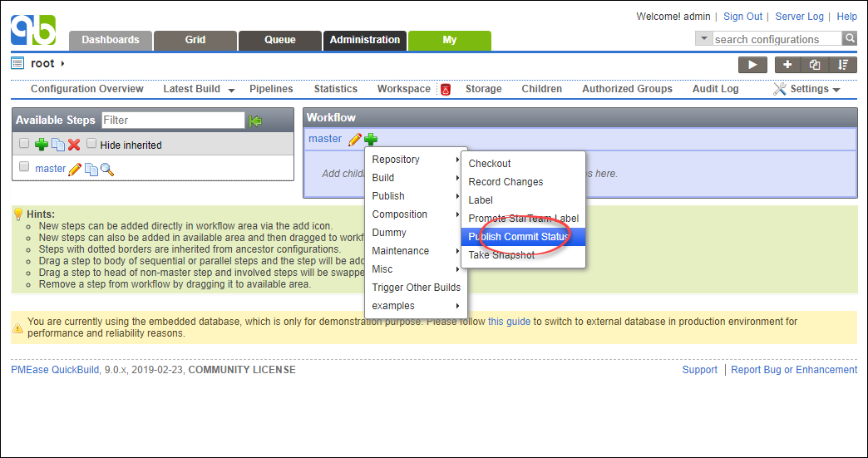Click the Sign Out link
The height and width of the screenshot is (458, 868).
tap(743, 17)
